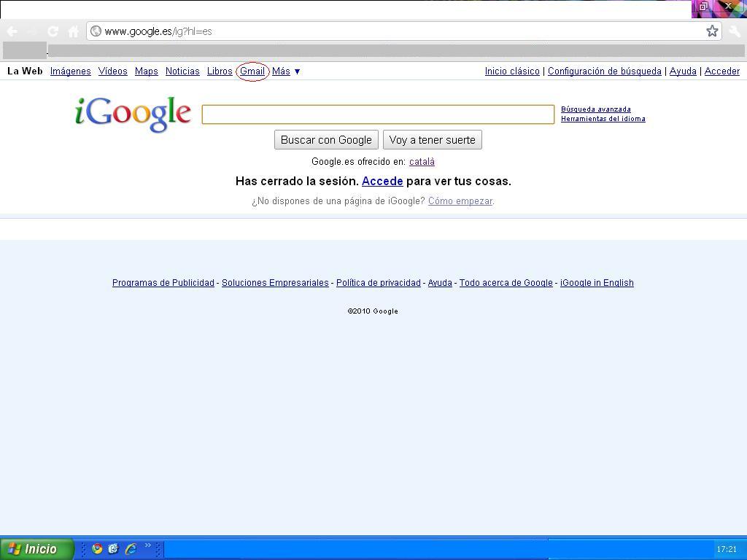Select La Web in the top navigation
Viewport: 747px width, 560px height.
point(25,71)
